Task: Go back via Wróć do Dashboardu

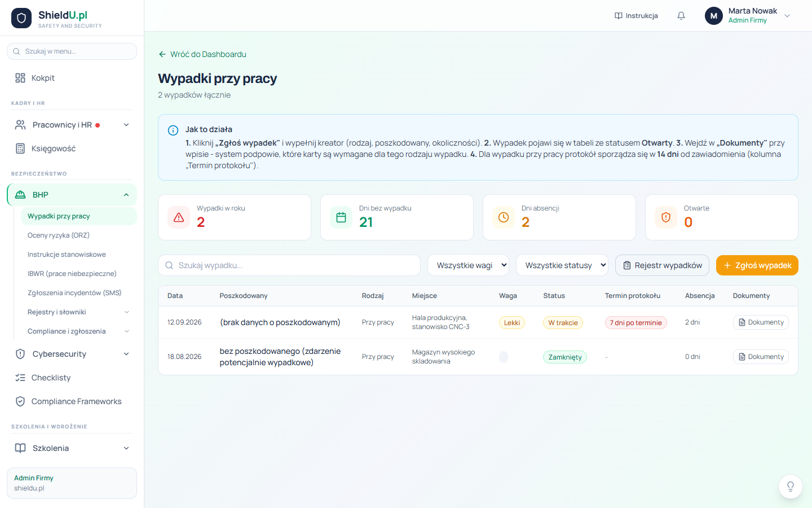Action: [202, 54]
